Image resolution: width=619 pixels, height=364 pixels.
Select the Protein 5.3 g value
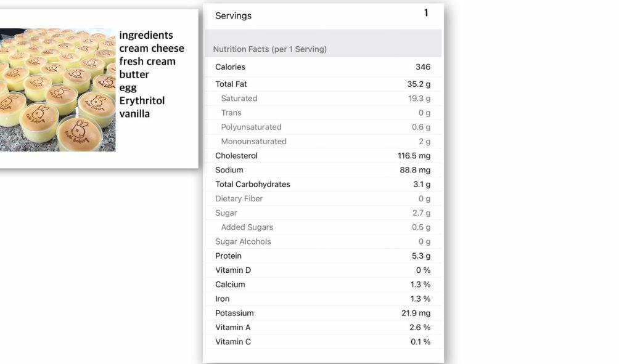(421, 256)
